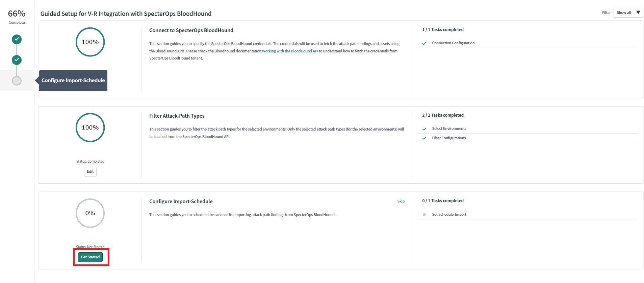Screen dimensions: 644x283
Task: Open the Select Environments task
Action: (449, 128)
